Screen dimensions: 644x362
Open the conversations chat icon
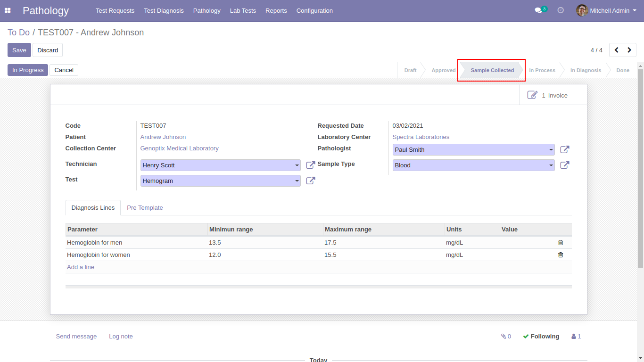pyautogui.click(x=538, y=10)
